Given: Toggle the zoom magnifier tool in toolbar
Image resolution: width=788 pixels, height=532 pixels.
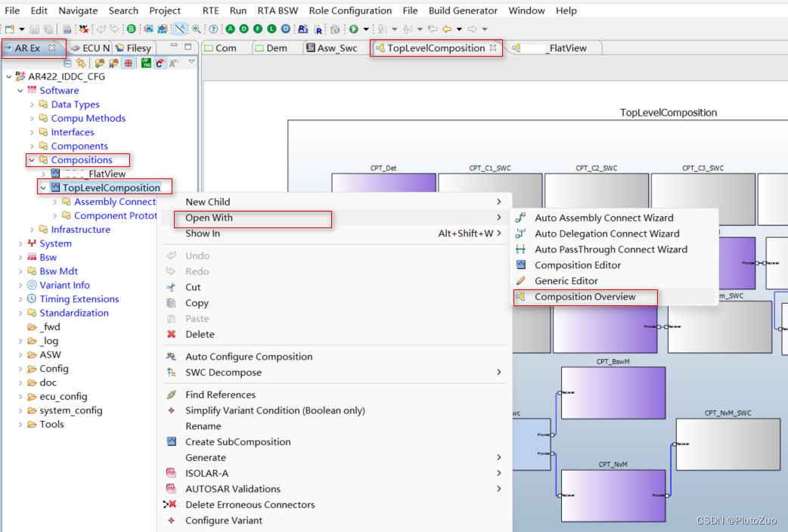Looking at the screenshot, I should point(197,28).
